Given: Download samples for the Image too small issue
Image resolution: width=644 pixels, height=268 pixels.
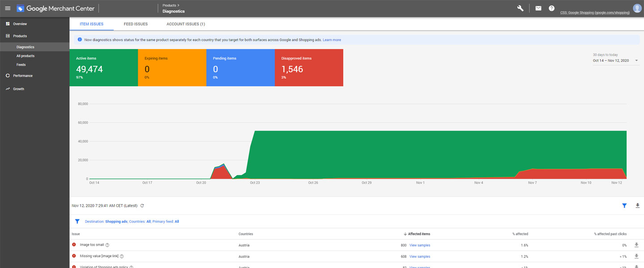Looking at the screenshot, I should click(636, 245).
